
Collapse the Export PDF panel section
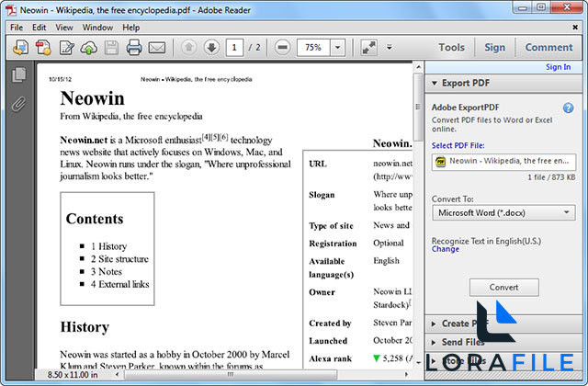(503, 83)
